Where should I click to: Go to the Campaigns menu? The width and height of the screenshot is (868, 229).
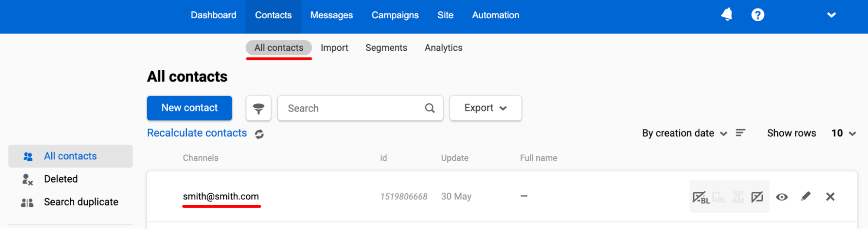[395, 15]
